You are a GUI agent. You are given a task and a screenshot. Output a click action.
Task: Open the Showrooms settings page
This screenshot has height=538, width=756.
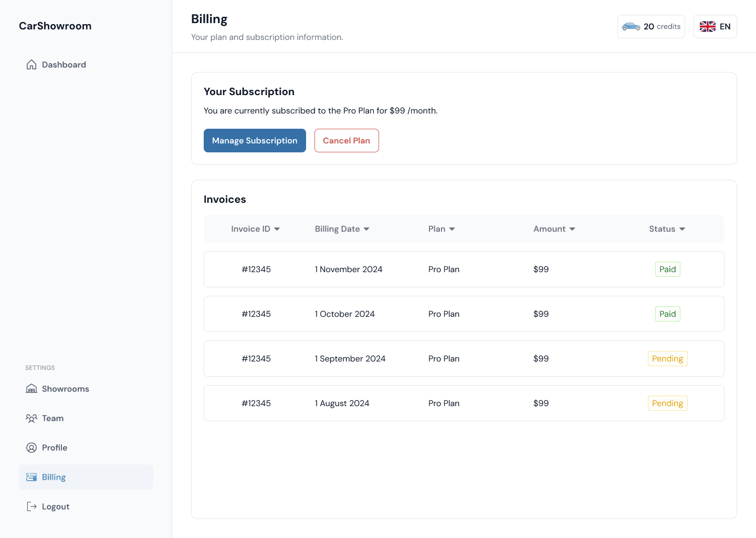point(65,389)
